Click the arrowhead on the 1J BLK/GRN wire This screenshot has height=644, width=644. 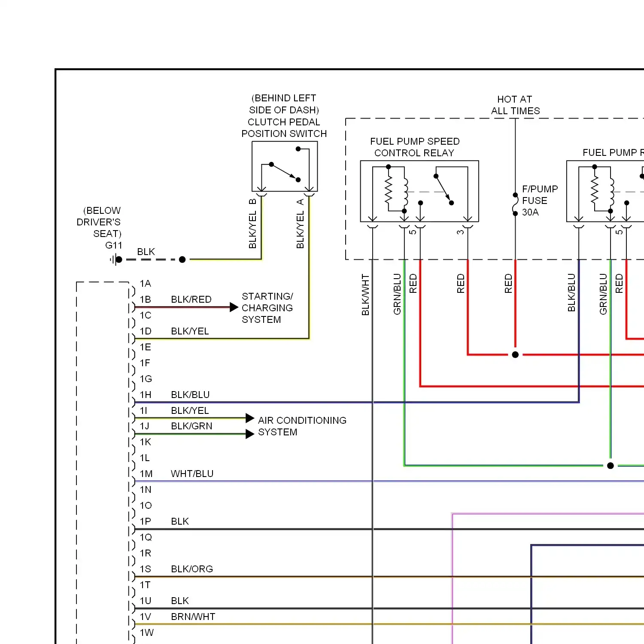tap(250, 434)
